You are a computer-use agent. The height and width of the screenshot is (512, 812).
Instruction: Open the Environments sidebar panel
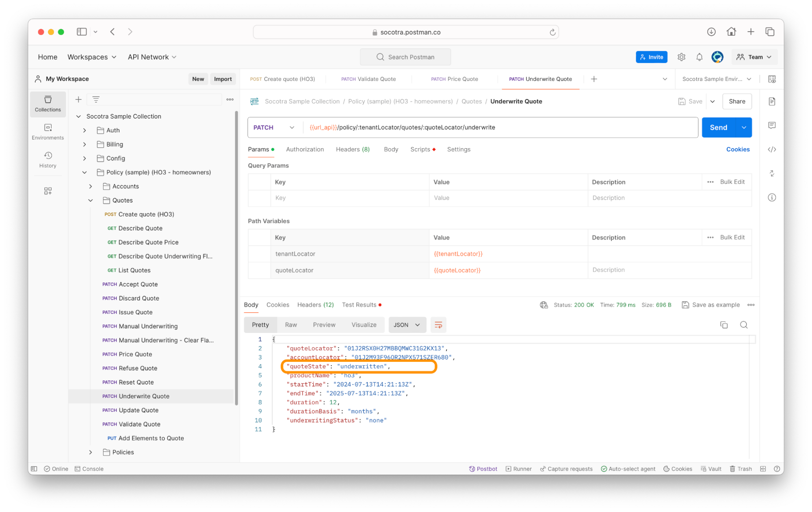(x=48, y=132)
